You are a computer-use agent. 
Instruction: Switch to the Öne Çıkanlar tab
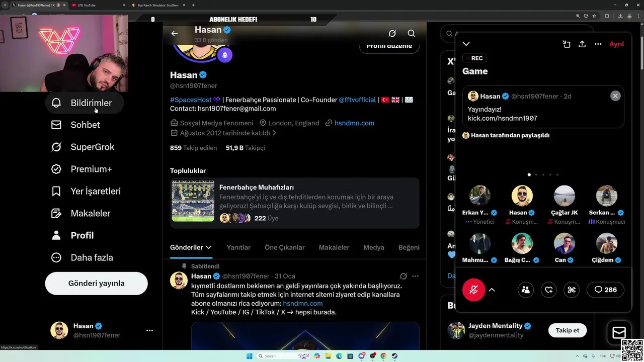click(x=285, y=247)
